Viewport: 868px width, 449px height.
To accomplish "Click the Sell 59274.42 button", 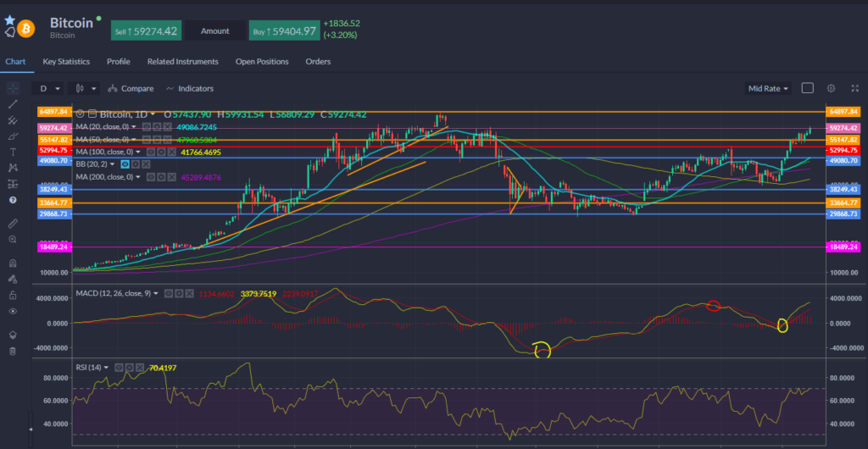I will coord(146,31).
